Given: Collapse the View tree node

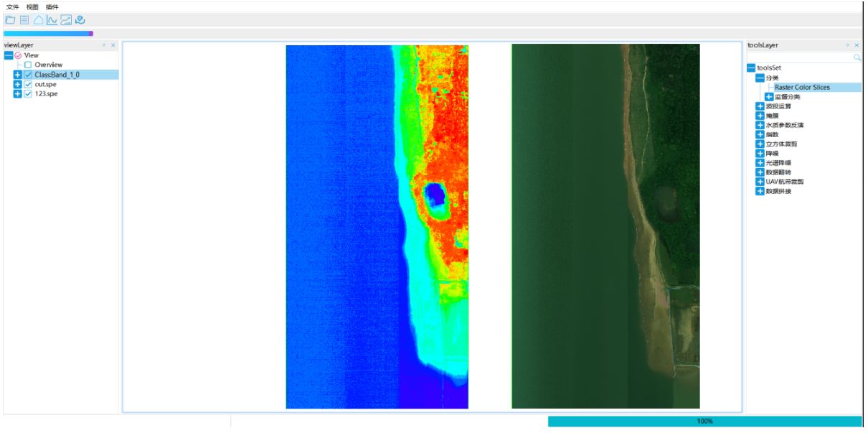Looking at the screenshot, I should [9, 55].
